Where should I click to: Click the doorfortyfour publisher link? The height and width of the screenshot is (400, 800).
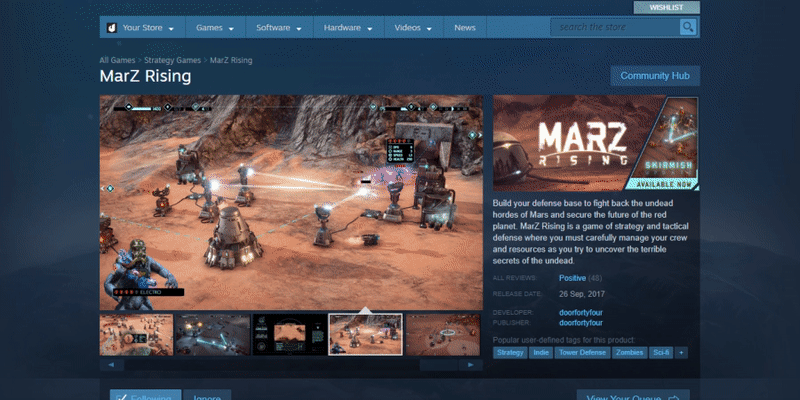(x=581, y=323)
